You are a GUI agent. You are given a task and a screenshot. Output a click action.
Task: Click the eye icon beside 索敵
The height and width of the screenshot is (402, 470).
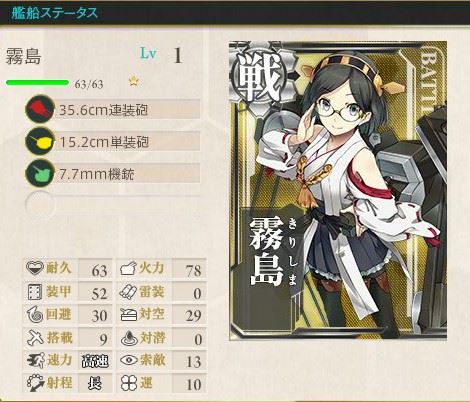coord(129,360)
